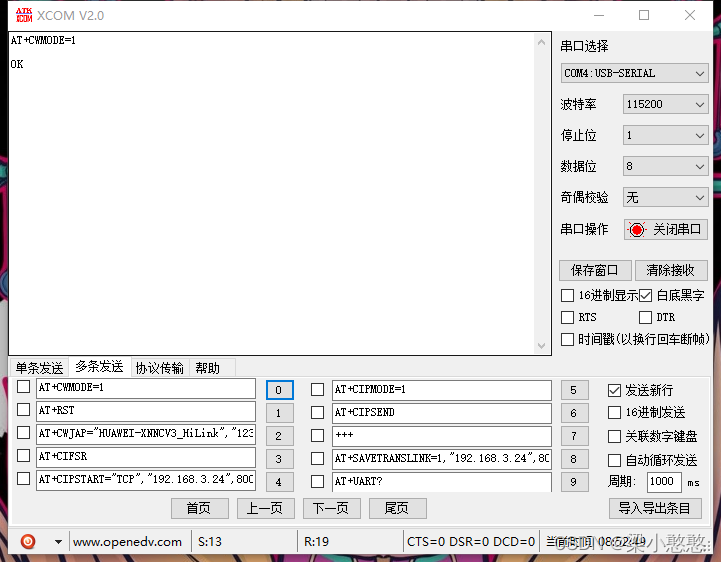The image size is (721, 562).
Task: Click the 清除接收 button
Action: coord(670,270)
